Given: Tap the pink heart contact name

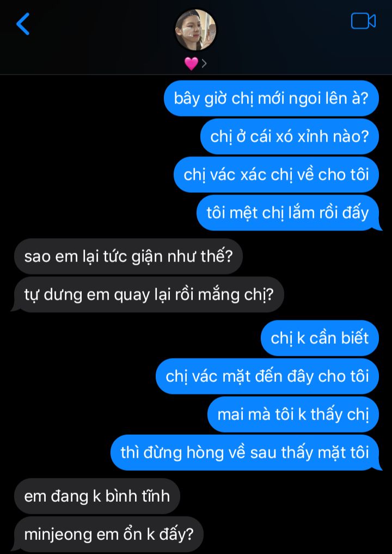Looking at the screenshot, I should [x=191, y=63].
